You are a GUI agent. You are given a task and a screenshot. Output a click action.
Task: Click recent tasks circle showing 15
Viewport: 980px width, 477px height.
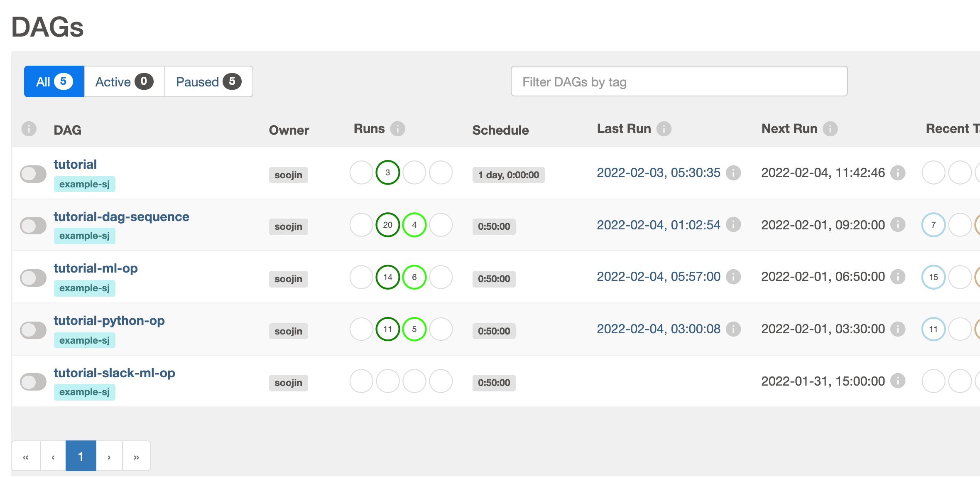(933, 277)
